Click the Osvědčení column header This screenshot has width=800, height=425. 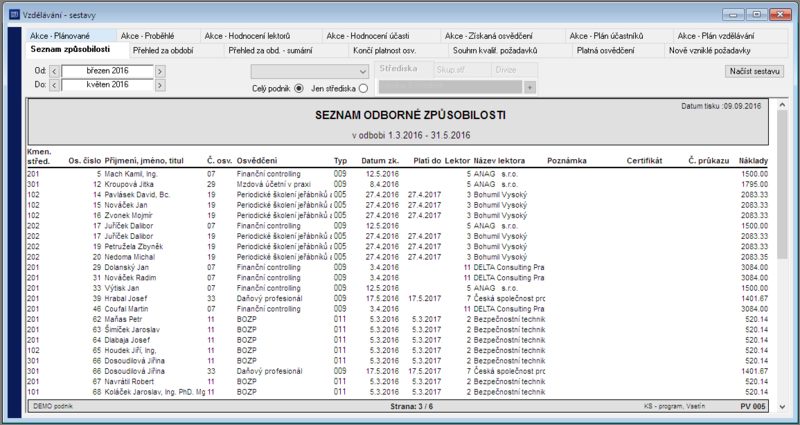[257, 161]
